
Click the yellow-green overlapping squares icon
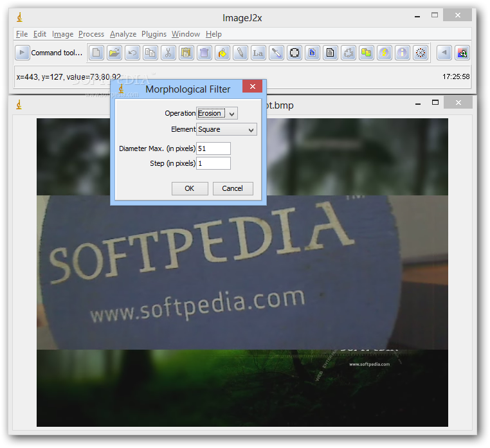[367, 53]
